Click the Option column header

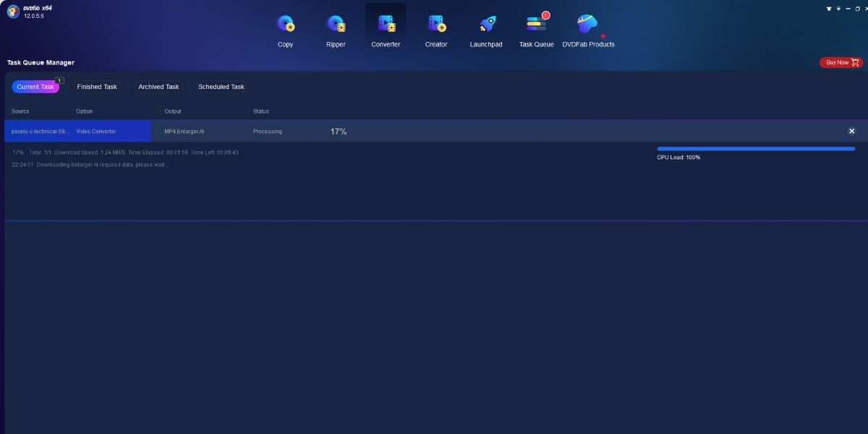point(85,111)
